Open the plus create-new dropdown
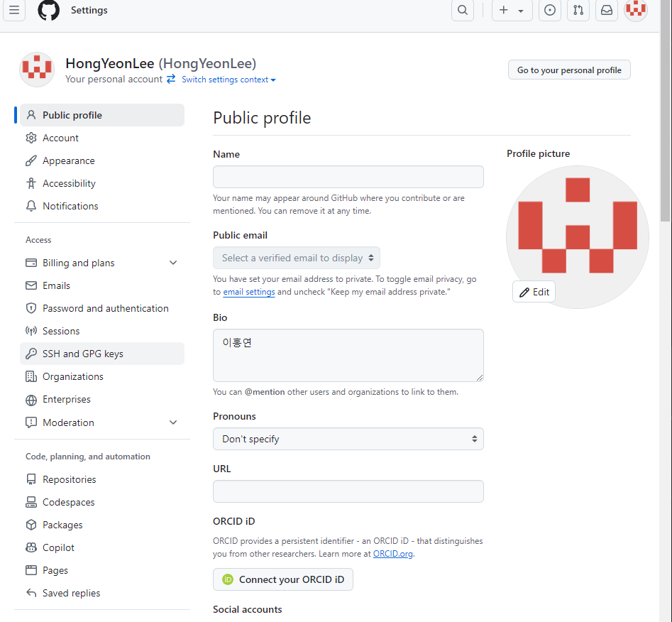Viewport: 672px width, 622px height. (x=512, y=10)
